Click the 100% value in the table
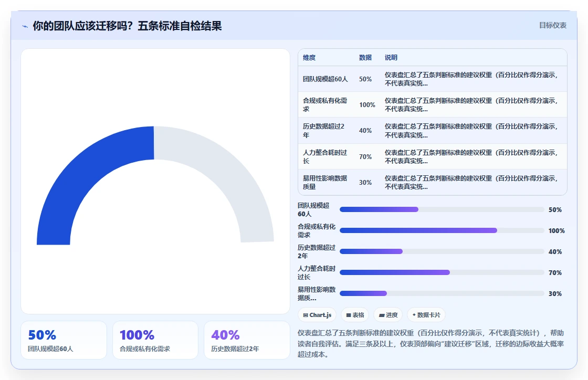This screenshot has width=588, height=380. (x=367, y=105)
